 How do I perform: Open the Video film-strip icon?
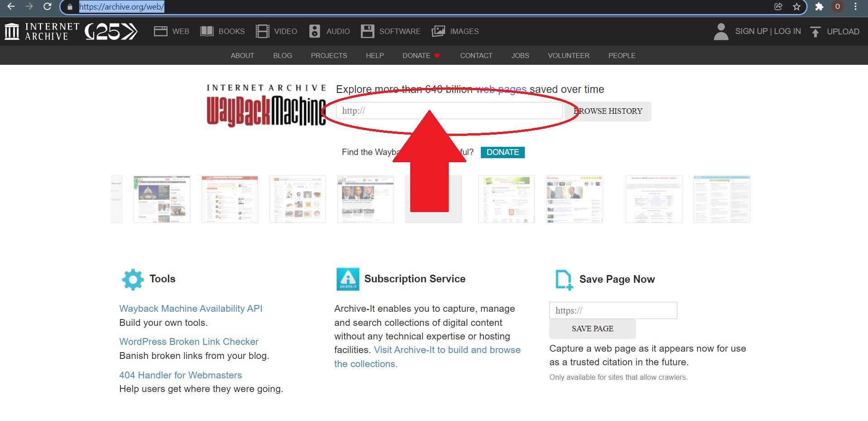[262, 31]
